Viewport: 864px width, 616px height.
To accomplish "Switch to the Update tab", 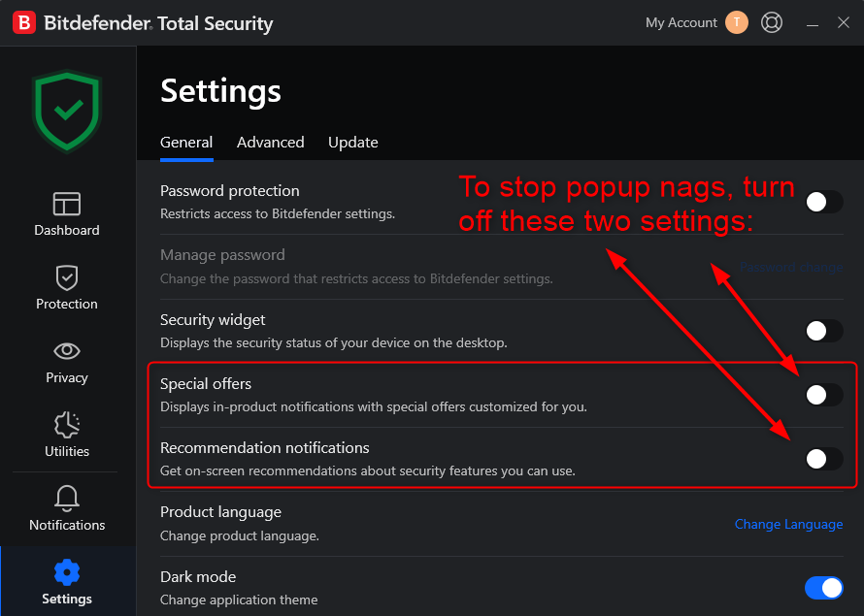I will click(352, 143).
